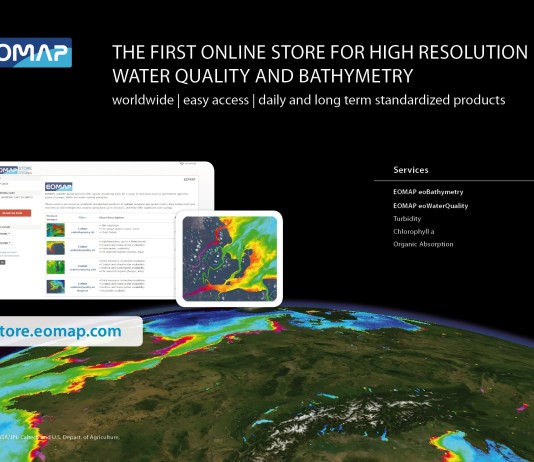
Task: Click the Services heading
Action: 411,170
